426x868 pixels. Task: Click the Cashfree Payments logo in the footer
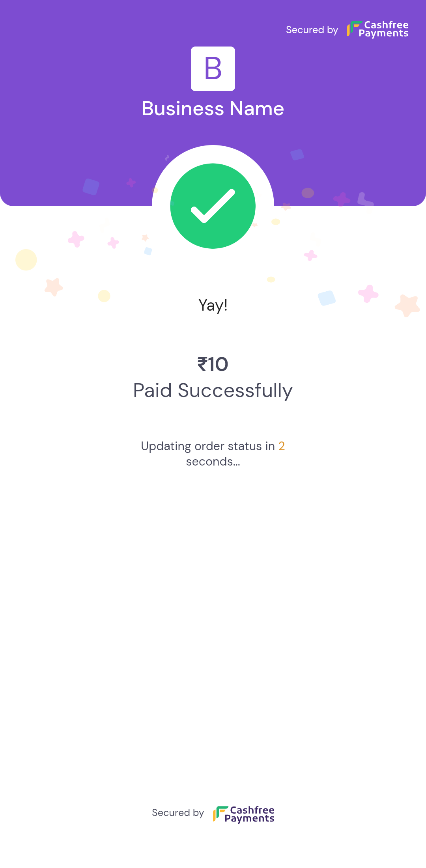(x=243, y=814)
